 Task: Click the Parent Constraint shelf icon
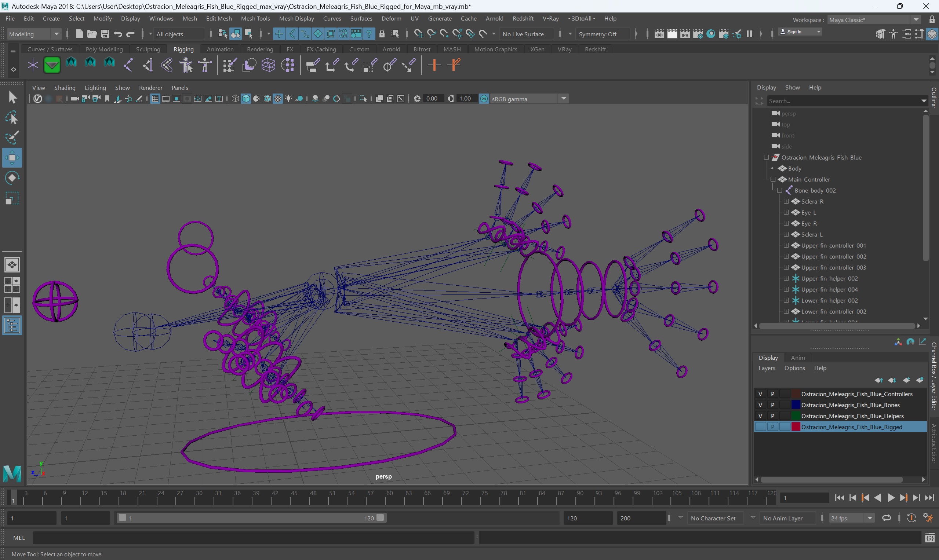313,65
